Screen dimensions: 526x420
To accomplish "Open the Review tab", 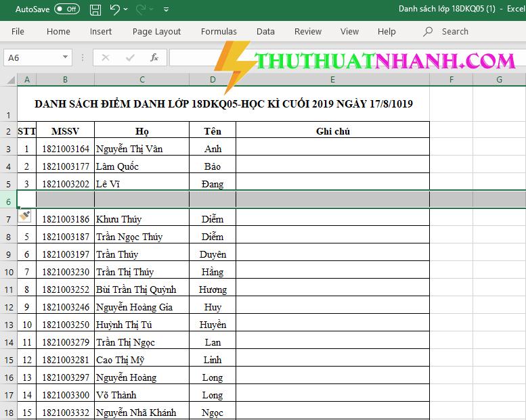I will (x=308, y=32).
